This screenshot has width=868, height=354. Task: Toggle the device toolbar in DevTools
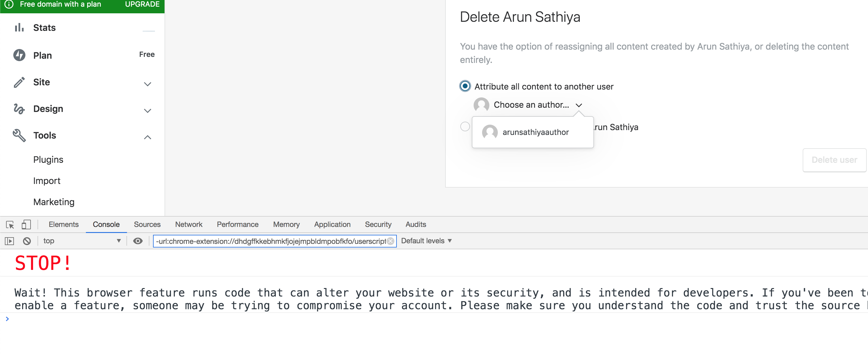[x=26, y=224]
